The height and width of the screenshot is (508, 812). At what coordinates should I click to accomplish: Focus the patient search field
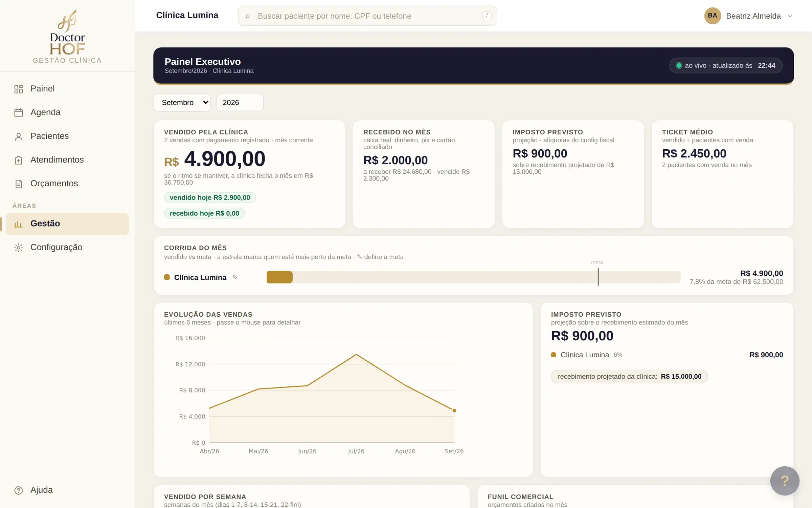[x=367, y=16]
